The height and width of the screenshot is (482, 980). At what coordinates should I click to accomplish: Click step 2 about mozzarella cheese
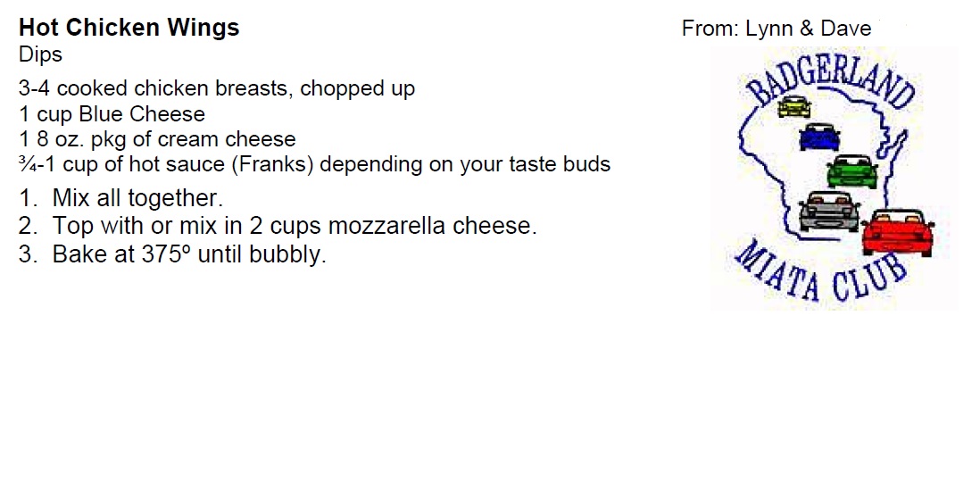pos(278,227)
